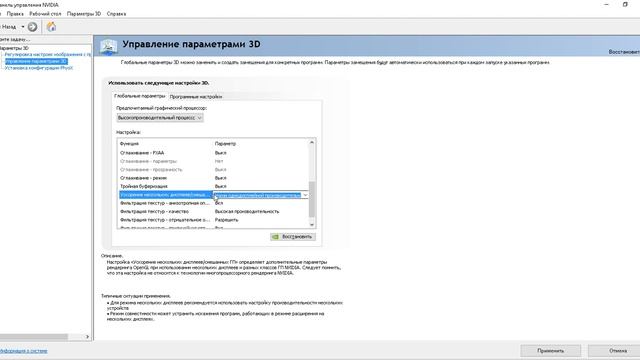This screenshot has height=360, width=640.
Task: Open the Рабочий стол menu
Action: pyautogui.click(x=45, y=13)
